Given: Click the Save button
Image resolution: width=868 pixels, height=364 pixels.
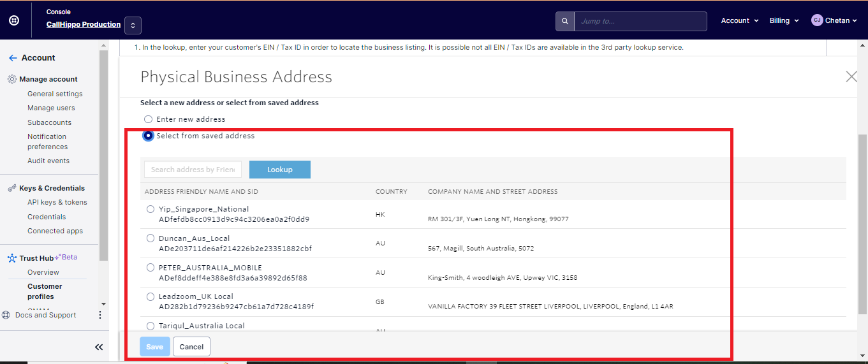Looking at the screenshot, I should pos(155,347).
